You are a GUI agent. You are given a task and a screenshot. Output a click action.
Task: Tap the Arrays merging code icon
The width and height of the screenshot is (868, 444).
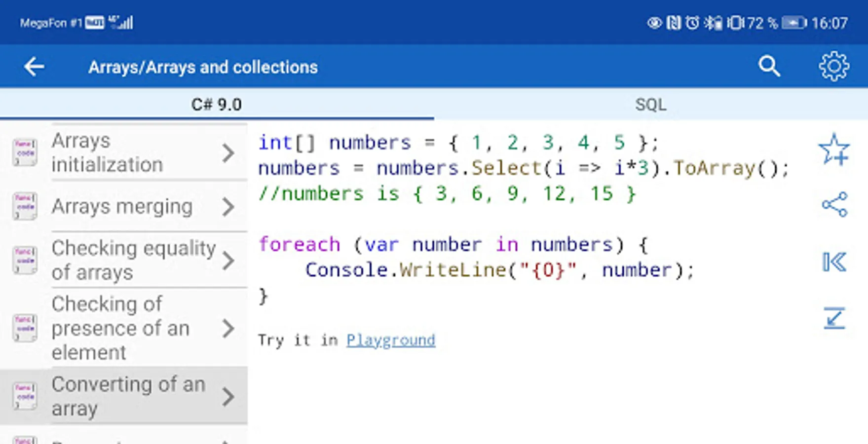[x=25, y=206]
